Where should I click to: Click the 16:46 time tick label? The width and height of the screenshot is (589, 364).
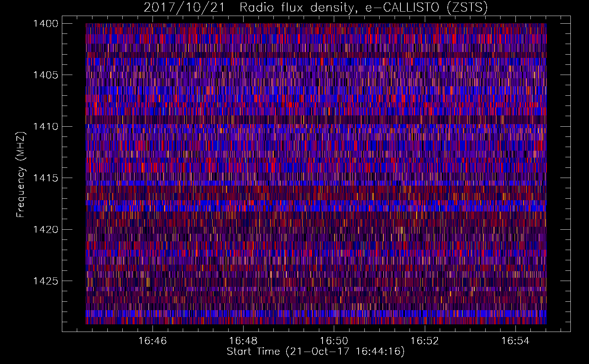tap(153, 341)
